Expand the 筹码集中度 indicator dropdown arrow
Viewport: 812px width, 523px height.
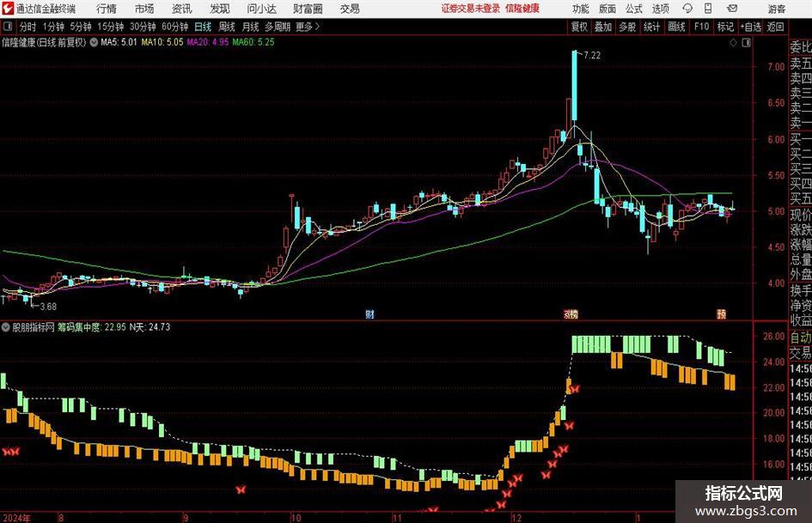coord(6,327)
